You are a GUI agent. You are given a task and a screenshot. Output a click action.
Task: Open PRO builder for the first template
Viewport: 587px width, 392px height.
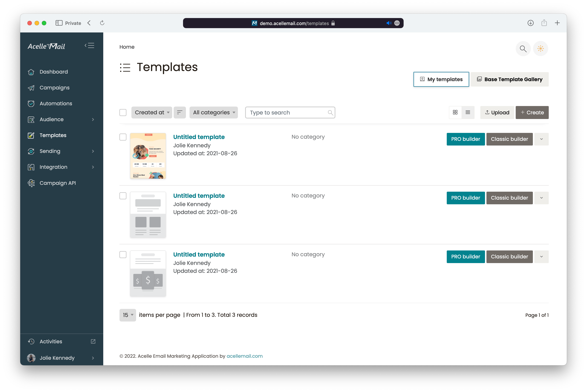tap(466, 139)
